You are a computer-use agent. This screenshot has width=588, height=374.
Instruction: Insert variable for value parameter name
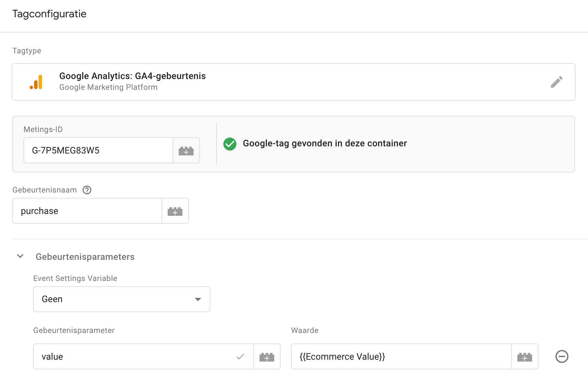pyautogui.click(x=267, y=357)
